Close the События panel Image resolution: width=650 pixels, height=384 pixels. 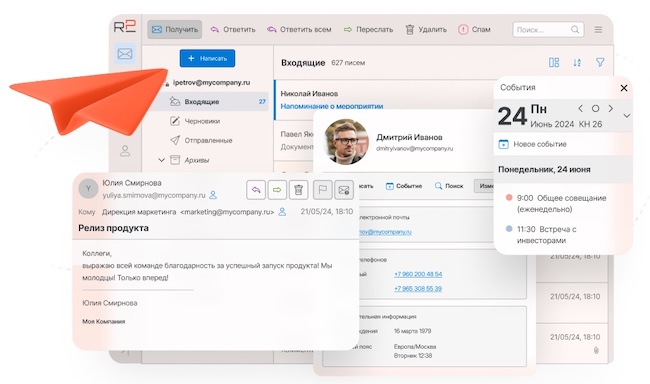[623, 88]
